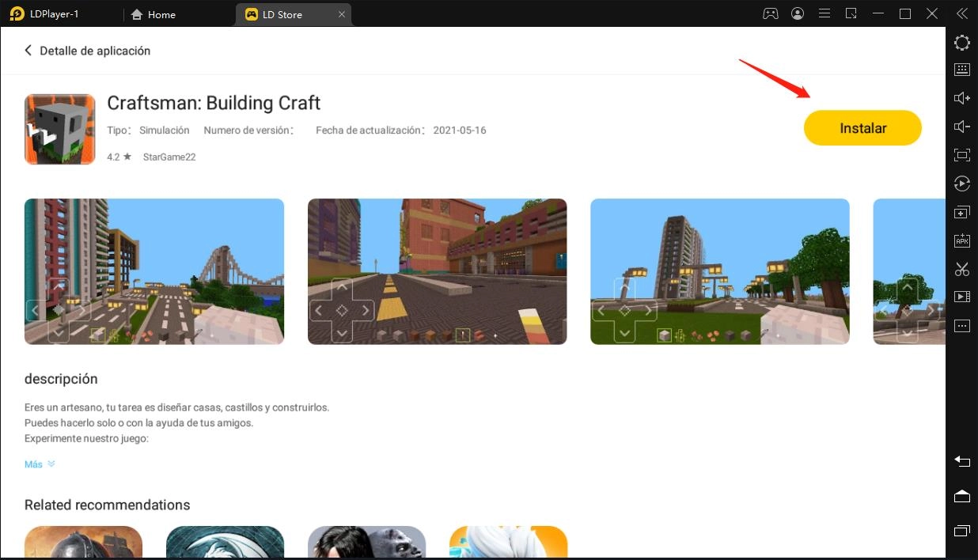Open the second related app with teal icon

[226, 543]
